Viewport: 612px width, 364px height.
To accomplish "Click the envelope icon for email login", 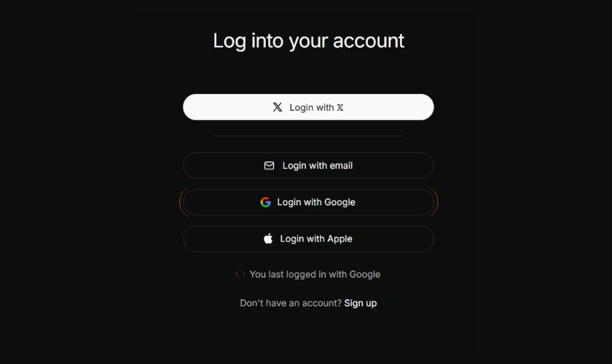I will [x=270, y=166].
